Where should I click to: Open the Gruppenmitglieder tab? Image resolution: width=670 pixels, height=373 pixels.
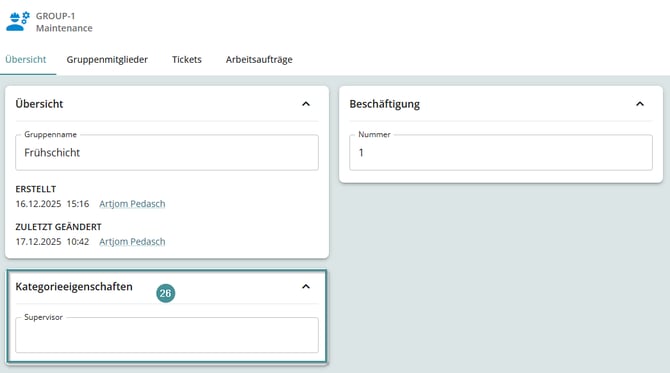click(x=107, y=59)
